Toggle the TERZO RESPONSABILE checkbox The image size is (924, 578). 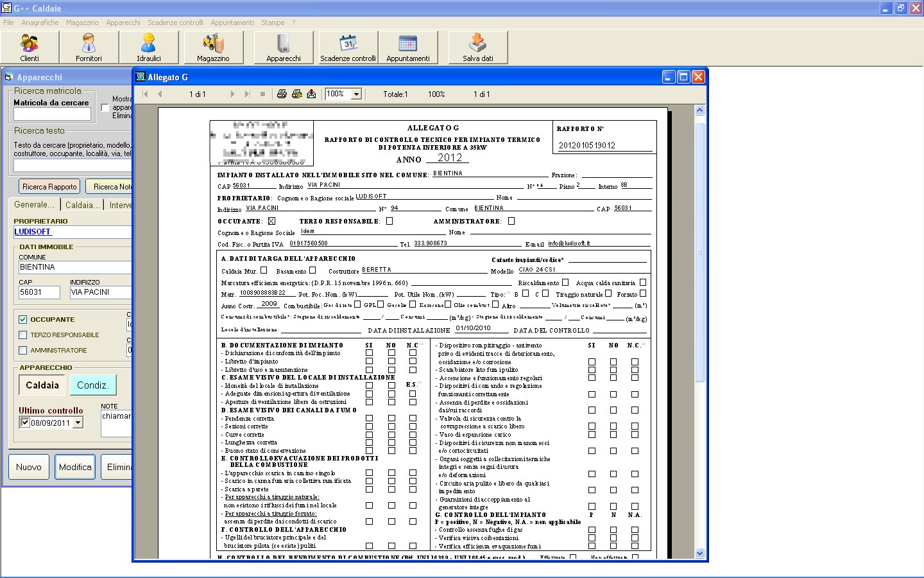tap(23, 335)
